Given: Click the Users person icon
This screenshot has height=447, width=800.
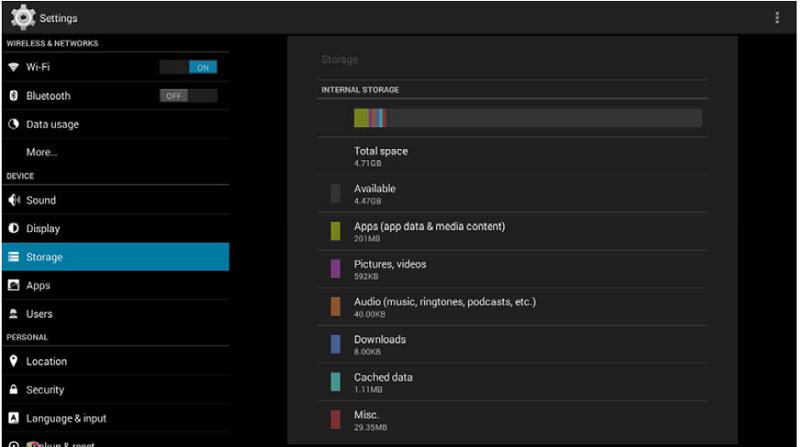Looking at the screenshot, I should (x=14, y=314).
